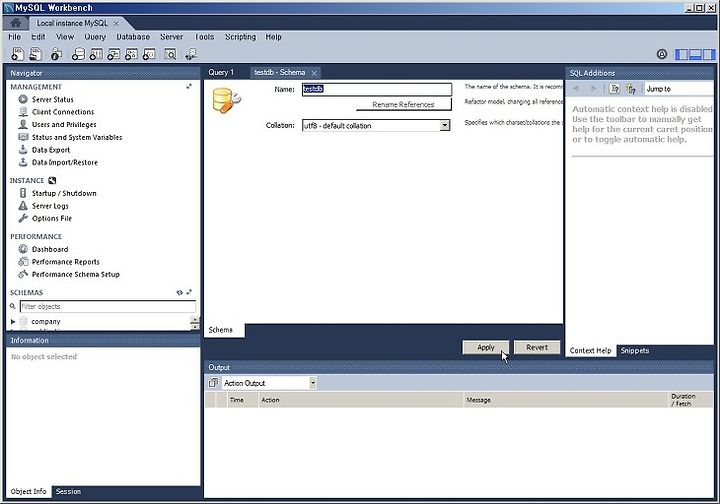720x504 pixels.
Task: Toggle the left sidebar panel visibility
Action: pyautogui.click(x=682, y=54)
